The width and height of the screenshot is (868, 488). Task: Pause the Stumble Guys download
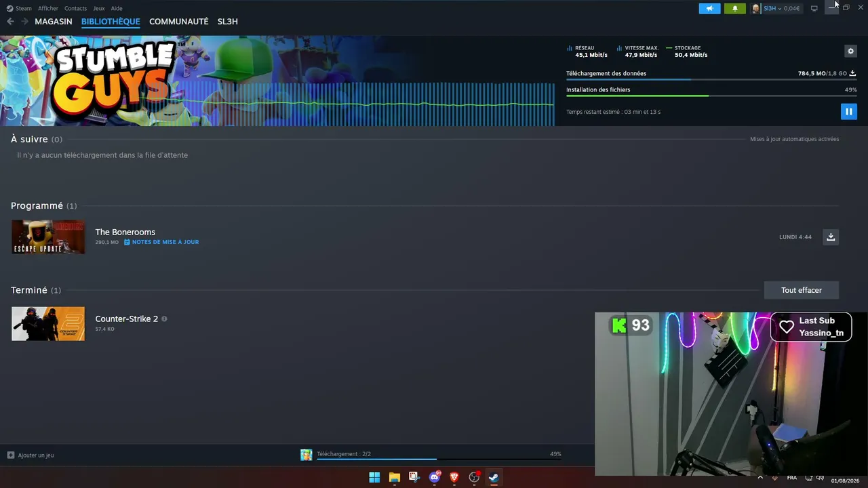848,111
